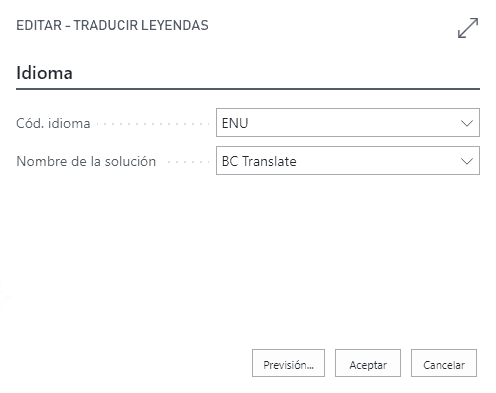Dismiss the dialog with Cancelar
Image resolution: width=496 pixels, height=393 pixels.
(444, 363)
